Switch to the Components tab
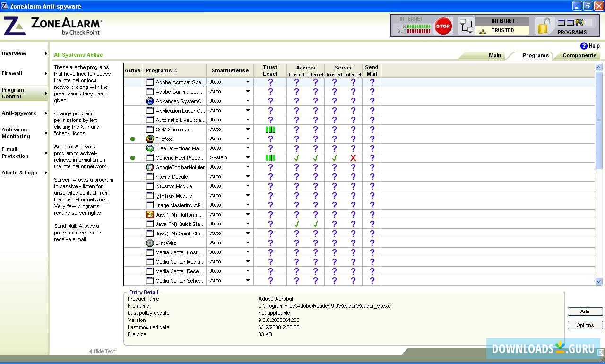This screenshot has height=364, width=605. pos(579,55)
